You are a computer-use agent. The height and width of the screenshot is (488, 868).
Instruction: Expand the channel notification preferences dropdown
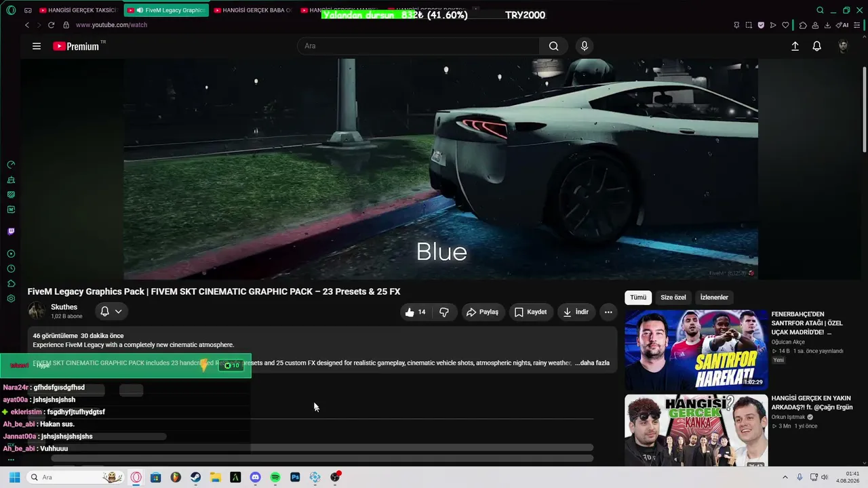[111, 312]
